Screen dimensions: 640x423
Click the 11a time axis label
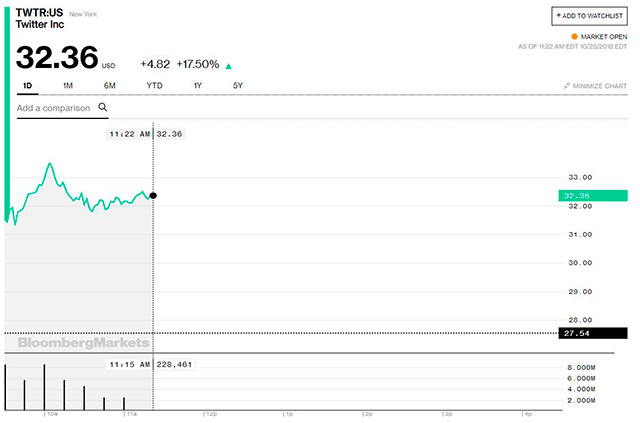131,414
